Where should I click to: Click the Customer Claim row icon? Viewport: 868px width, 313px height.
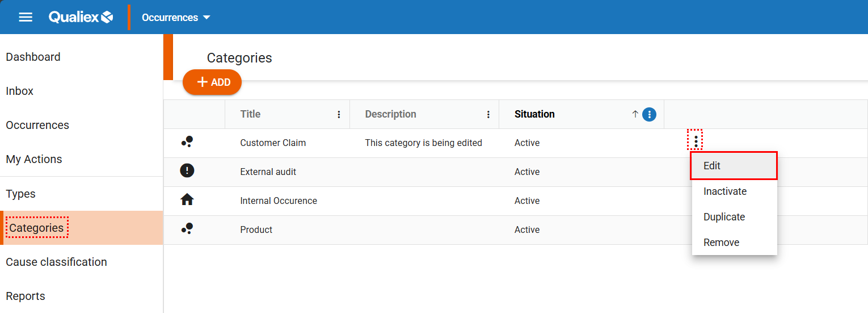(x=187, y=142)
